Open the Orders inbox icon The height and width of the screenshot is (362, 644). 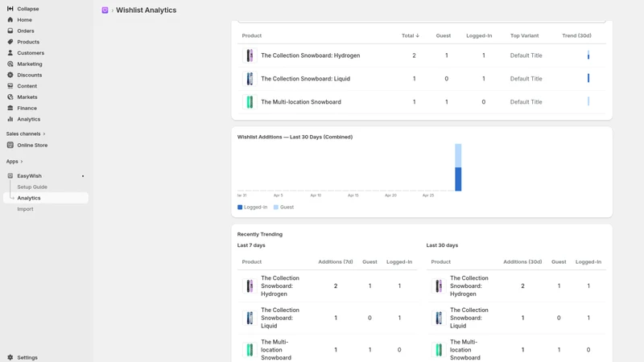pos(10,31)
